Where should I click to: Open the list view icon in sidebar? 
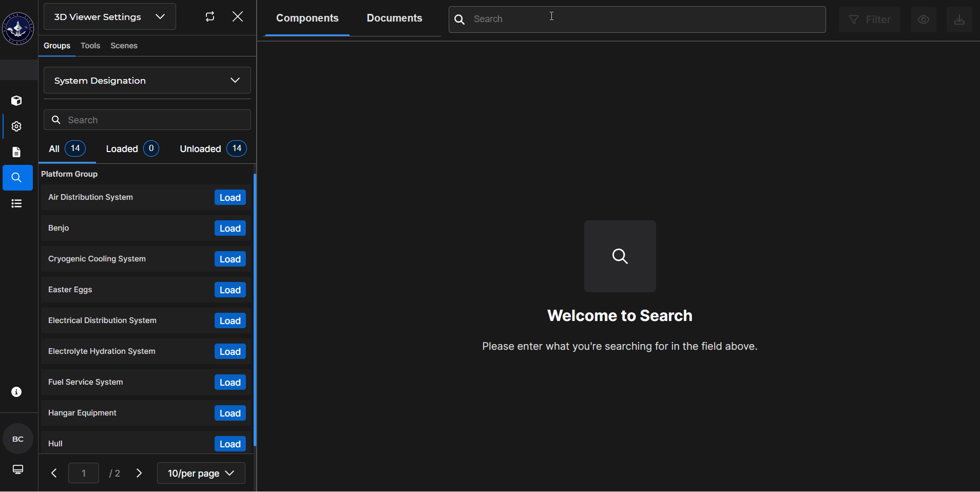16,203
